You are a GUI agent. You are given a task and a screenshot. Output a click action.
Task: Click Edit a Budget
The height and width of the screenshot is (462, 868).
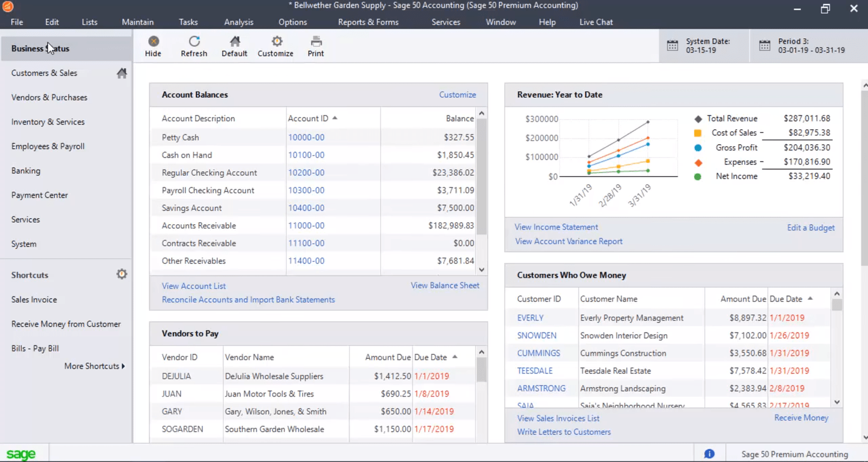(810, 227)
